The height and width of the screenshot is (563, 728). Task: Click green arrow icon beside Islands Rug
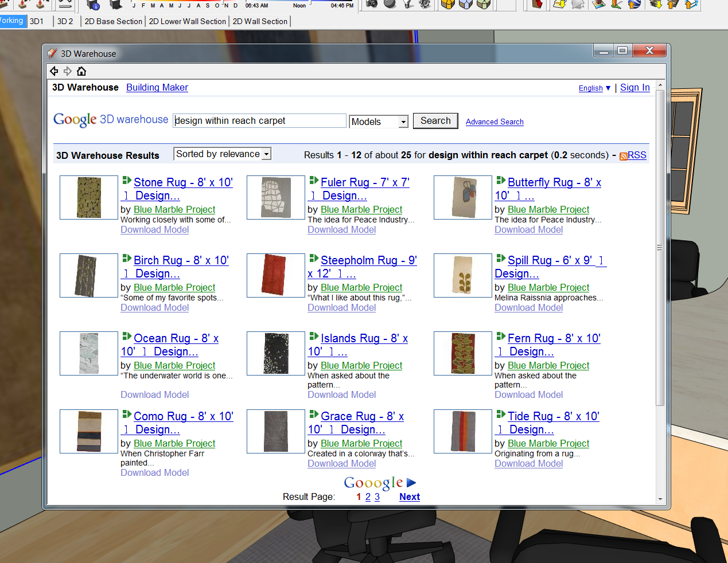(x=314, y=337)
